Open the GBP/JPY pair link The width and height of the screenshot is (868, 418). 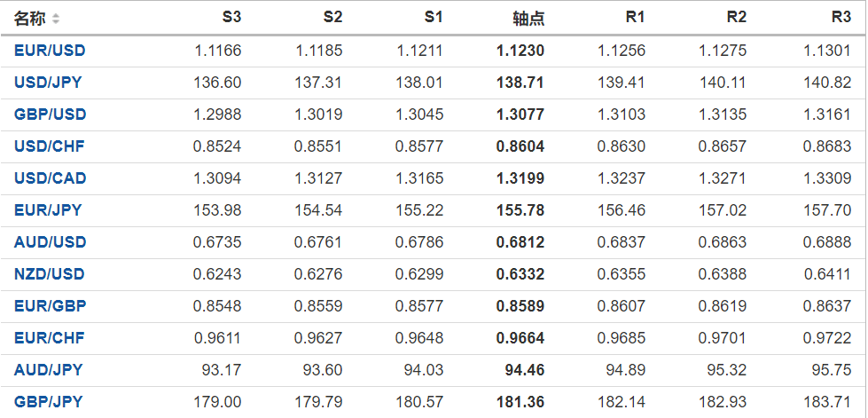coord(48,402)
